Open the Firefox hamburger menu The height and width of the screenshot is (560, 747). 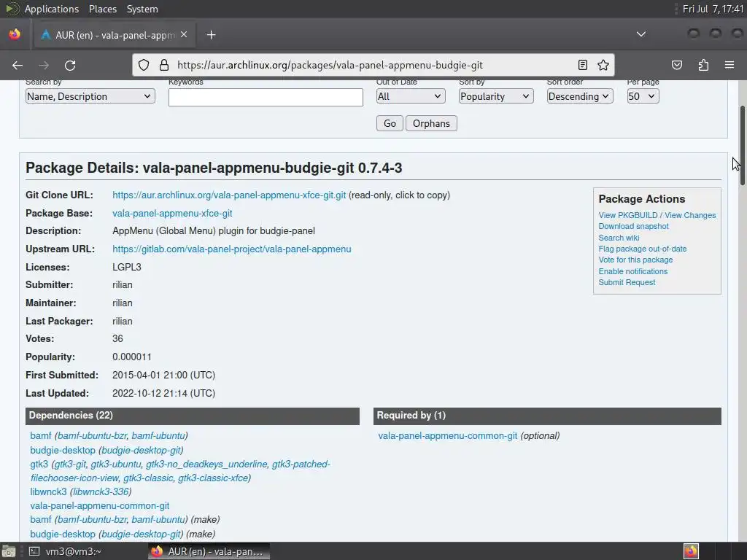pyautogui.click(x=729, y=65)
